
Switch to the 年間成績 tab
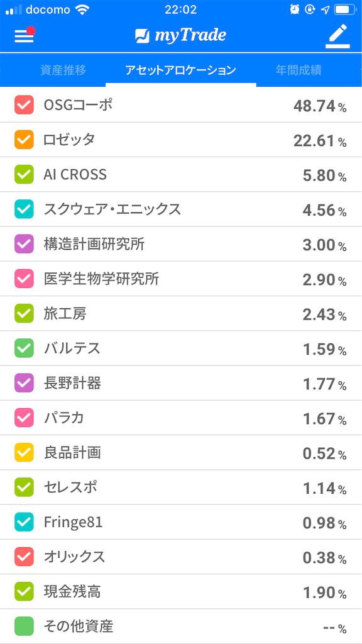[x=300, y=70]
